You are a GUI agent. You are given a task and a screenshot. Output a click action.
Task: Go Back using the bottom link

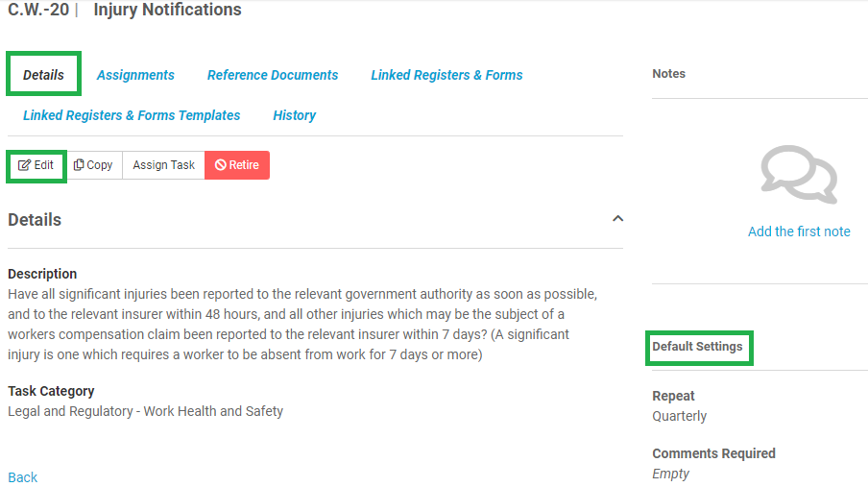tap(23, 477)
